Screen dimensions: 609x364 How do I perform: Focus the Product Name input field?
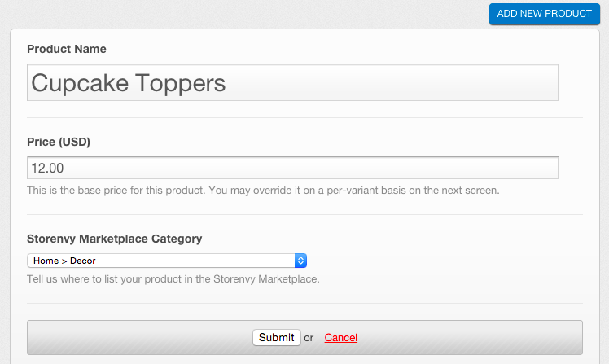(292, 82)
